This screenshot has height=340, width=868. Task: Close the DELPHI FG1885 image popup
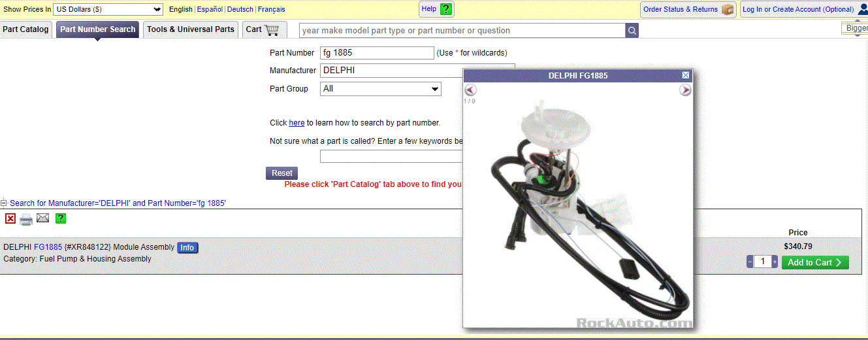pos(686,75)
